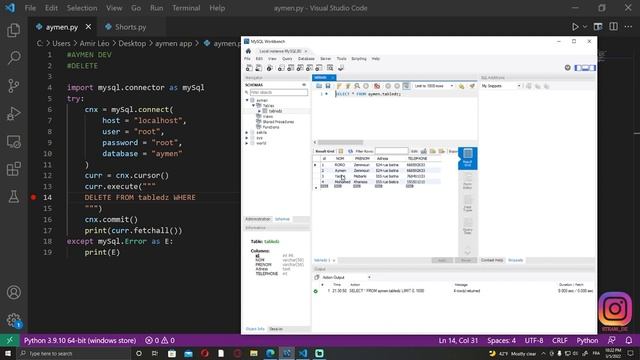Open Action Output dropdown
The height and width of the screenshot is (360, 640).
(x=346, y=278)
